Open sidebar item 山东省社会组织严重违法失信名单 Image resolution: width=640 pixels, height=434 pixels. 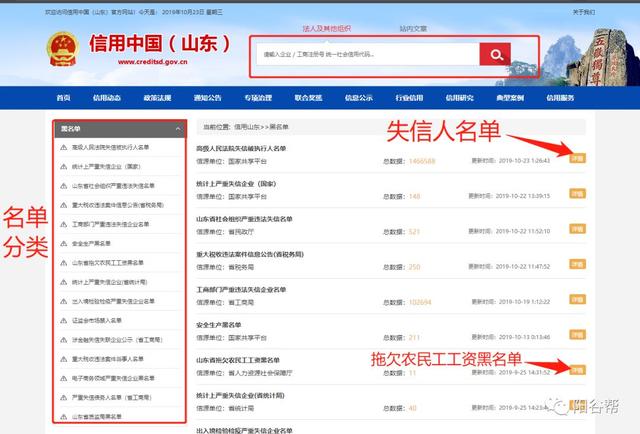coord(113,186)
